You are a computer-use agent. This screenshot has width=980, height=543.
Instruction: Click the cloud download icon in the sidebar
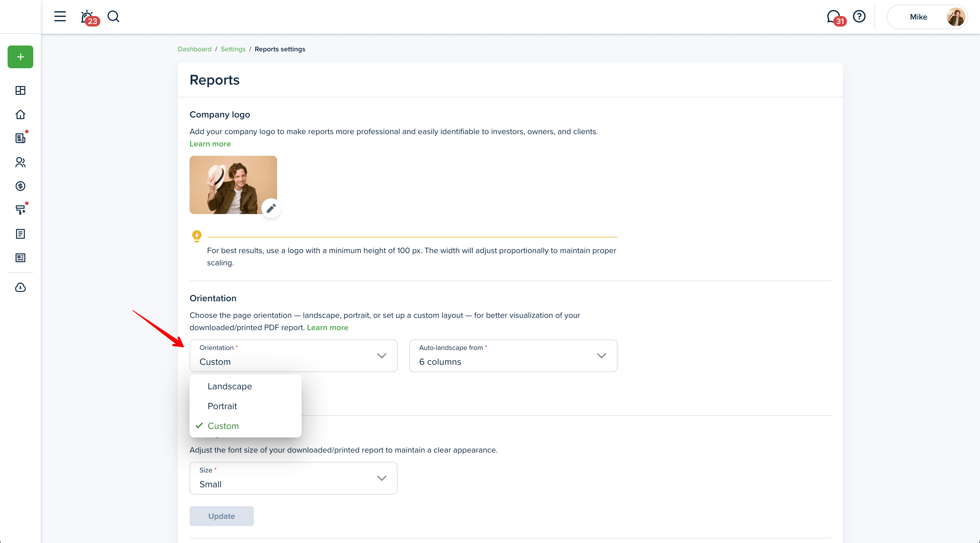pos(20,288)
